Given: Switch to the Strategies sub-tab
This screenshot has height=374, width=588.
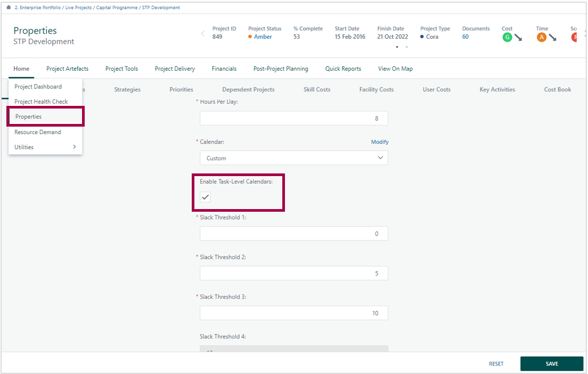Looking at the screenshot, I should [127, 89].
